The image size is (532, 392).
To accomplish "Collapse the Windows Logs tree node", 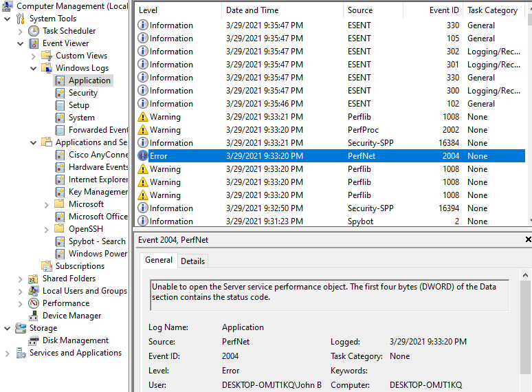I will (x=33, y=68).
